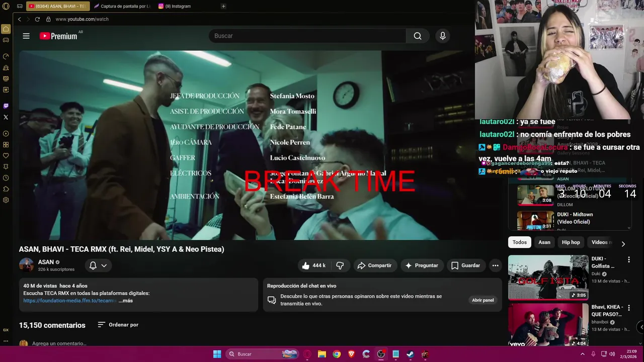This screenshot has width=644, height=362.
Task: Select the Todos filter chip
Action: 520,242
